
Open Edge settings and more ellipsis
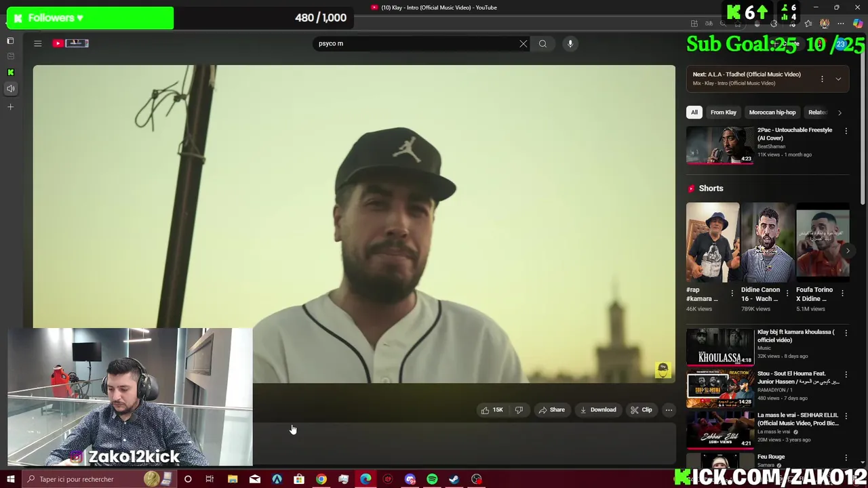coord(841,24)
